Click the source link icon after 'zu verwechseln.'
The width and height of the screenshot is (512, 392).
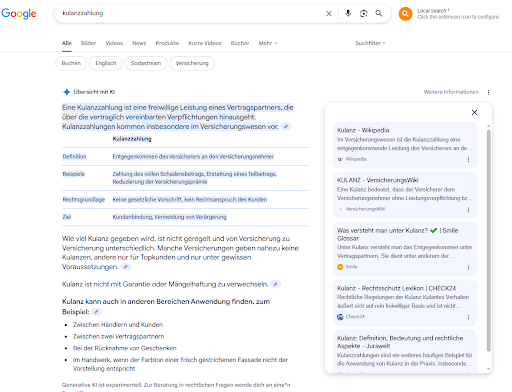275,284
